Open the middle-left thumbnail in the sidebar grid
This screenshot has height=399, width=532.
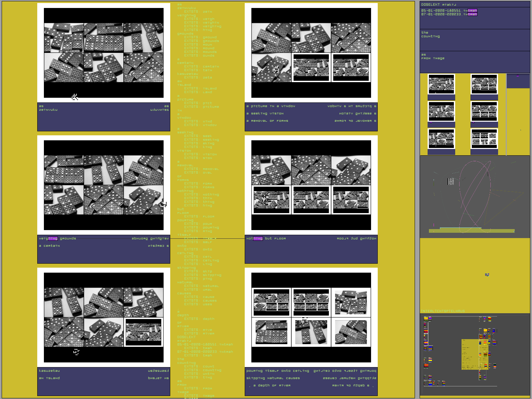[441, 111]
